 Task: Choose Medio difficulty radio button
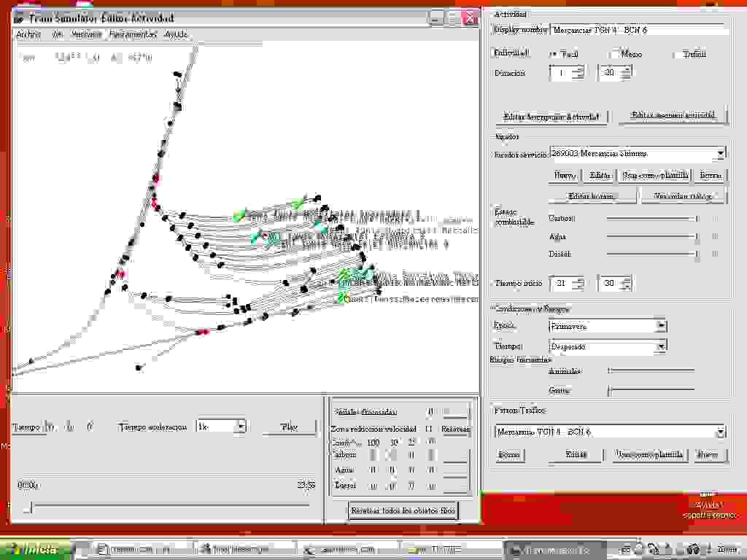coord(615,54)
